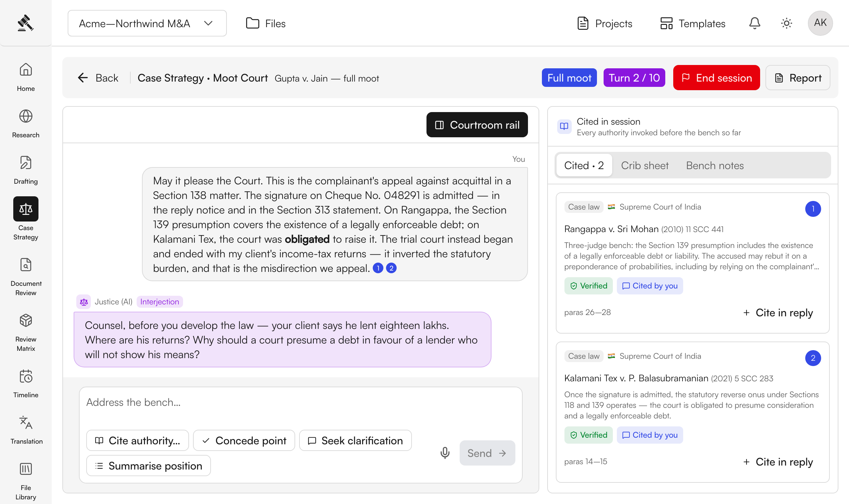Screen dimensions: 849x504
Task: Expand the Acme—Northwind M&A project dropdown
Action: 147,23
